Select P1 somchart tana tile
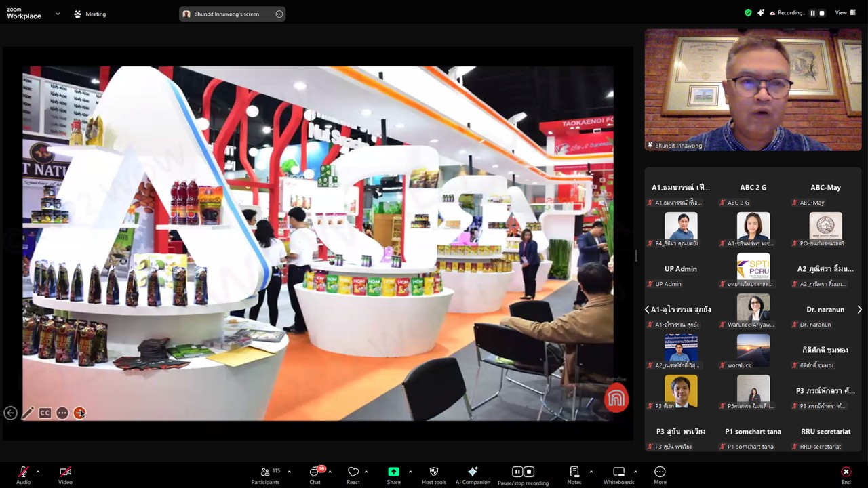 tap(753, 433)
